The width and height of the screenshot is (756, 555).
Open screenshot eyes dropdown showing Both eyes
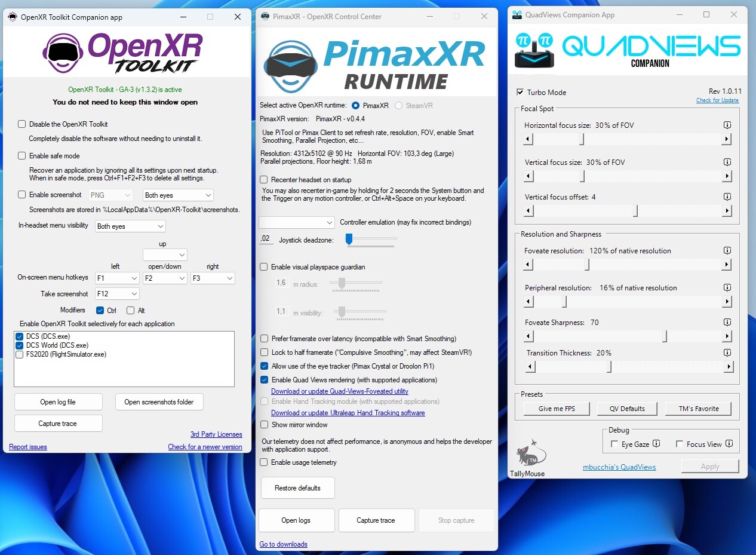(178, 195)
